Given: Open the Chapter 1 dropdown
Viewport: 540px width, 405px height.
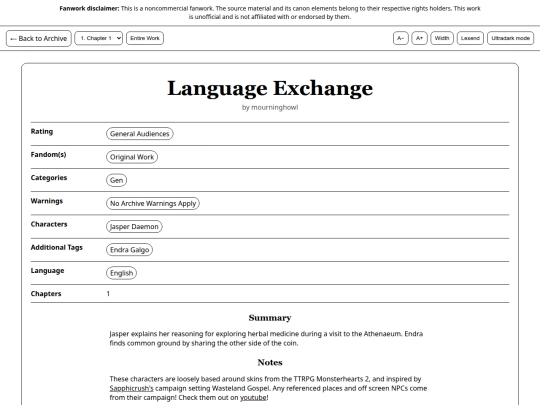Looking at the screenshot, I should (99, 38).
